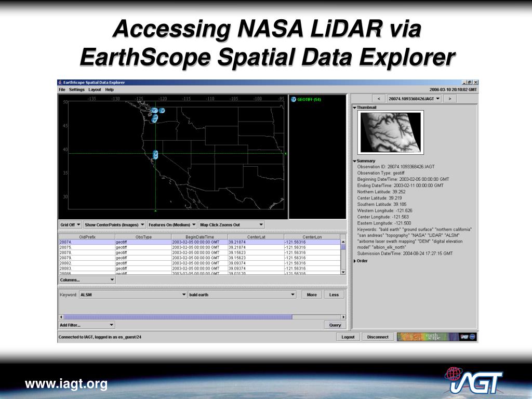This screenshot has width=532, height=399.
Task: Select table row 28074.
Action: (199, 242)
